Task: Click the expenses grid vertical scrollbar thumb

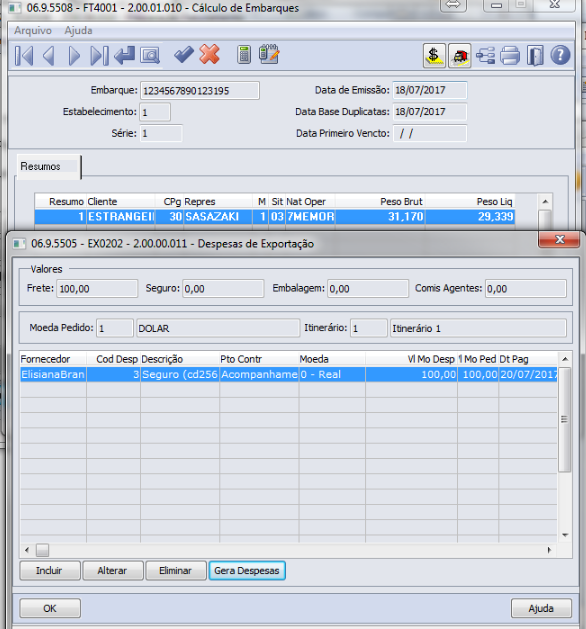Action: tap(565, 419)
